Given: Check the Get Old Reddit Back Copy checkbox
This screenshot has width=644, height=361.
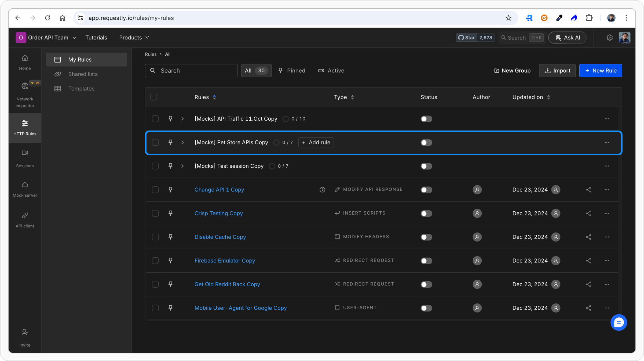Looking at the screenshot, I should point(155,284).
